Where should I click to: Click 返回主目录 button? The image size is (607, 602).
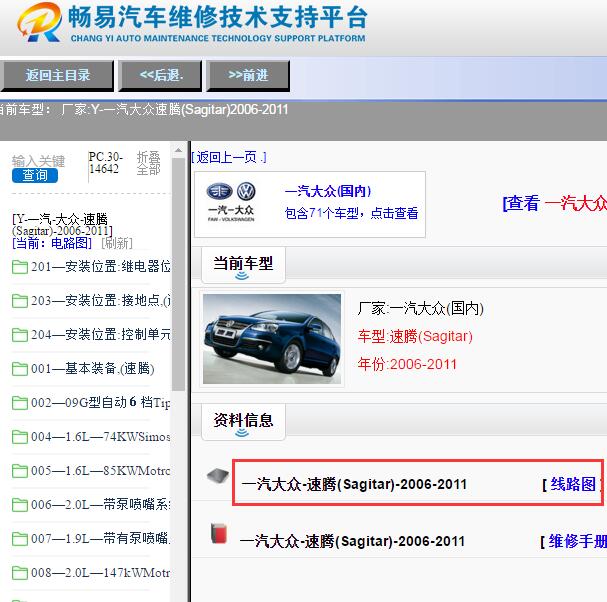[x=57, y=75]
